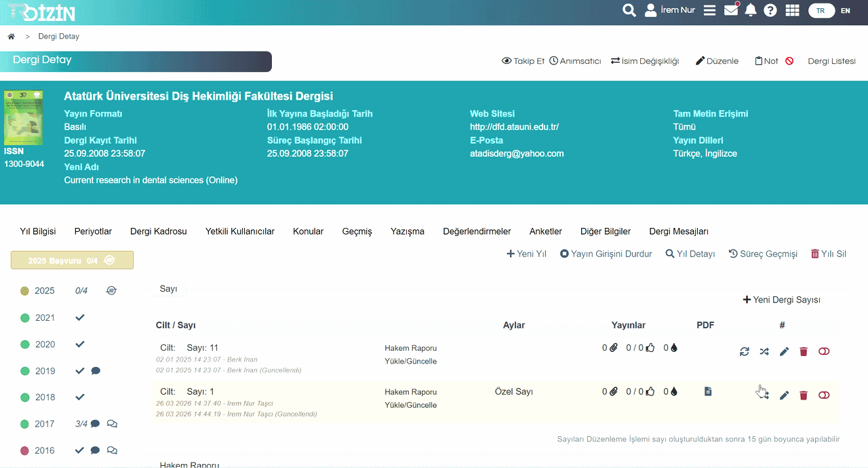Screen dimensions: 868x468
Task: Select year 2019 in the year list
Action: 45,371
